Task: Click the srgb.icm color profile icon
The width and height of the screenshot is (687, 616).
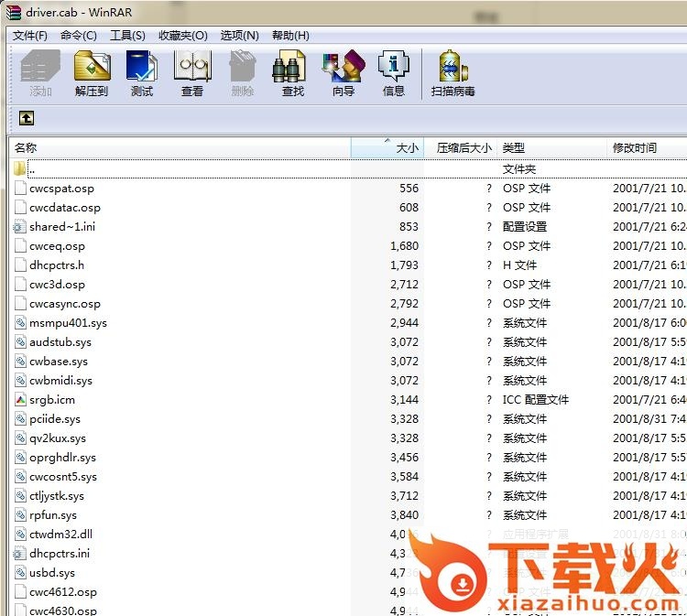Action: click(20, 399)
